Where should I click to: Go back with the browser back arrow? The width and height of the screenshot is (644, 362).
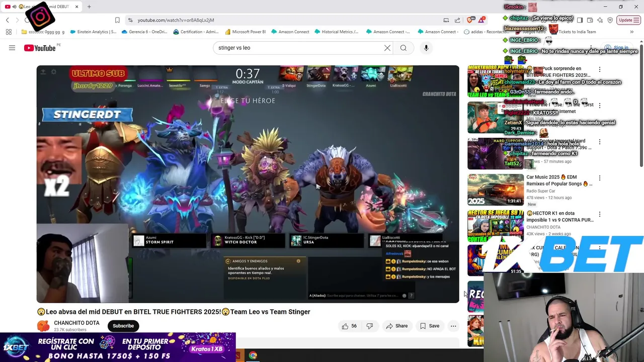[x=8, y=20]
